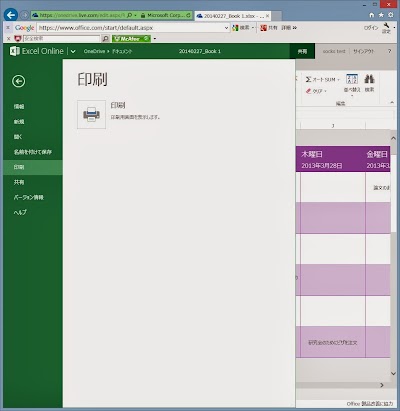The height and width of the screenshot is (411, 400).
Task: Select 名前を付けて保存 in the sidebar
Action: point(33,152)
